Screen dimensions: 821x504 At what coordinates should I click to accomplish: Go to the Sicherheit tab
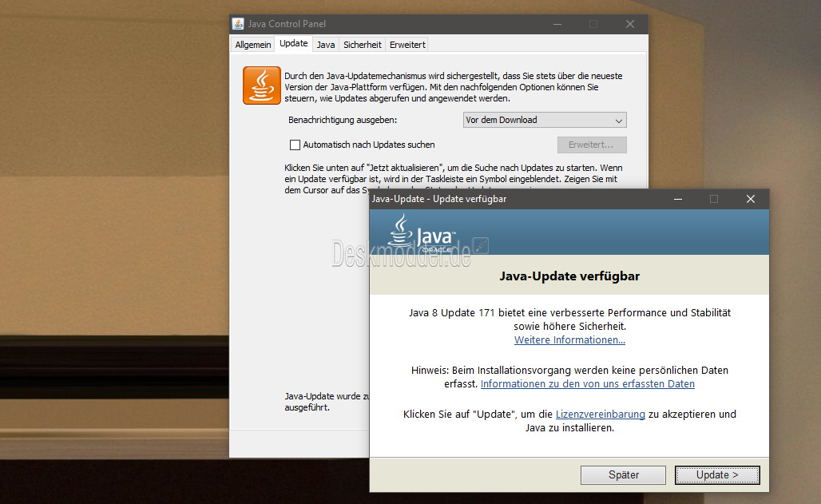point(363,45)
